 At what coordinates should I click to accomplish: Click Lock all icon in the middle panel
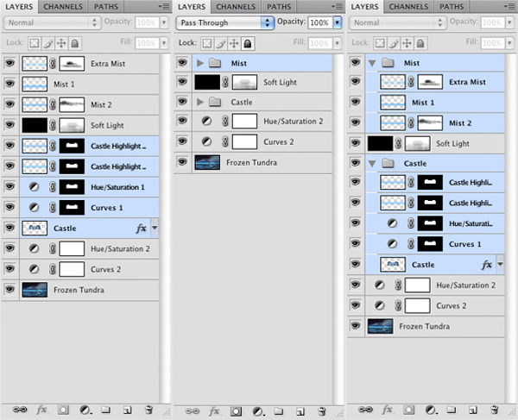point(248,43)
